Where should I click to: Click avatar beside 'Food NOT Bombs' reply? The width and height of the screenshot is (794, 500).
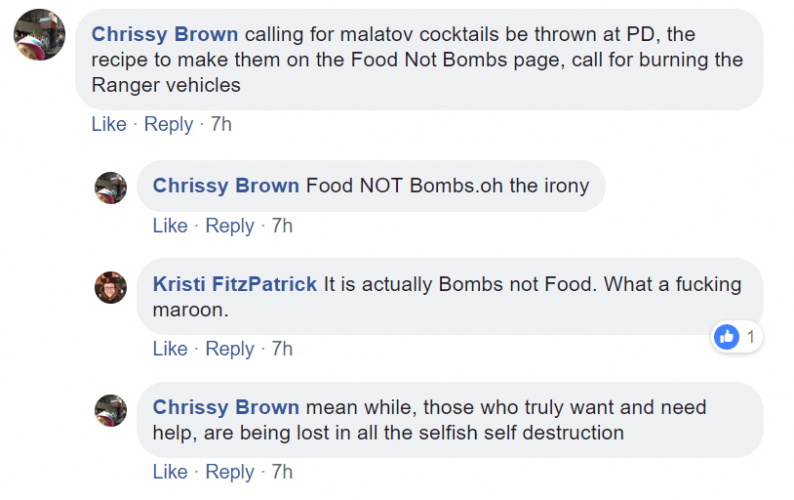click(110, 187)
